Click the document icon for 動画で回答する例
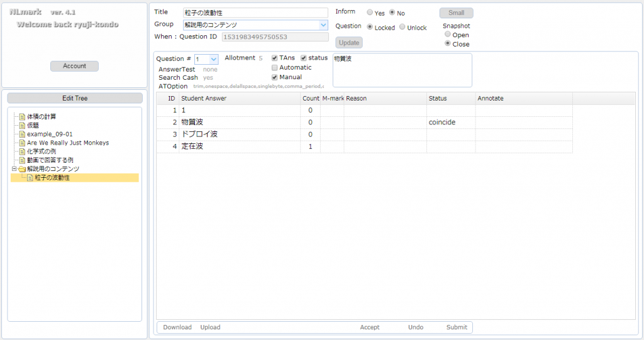644x340 pixels. tap(22, 160)
